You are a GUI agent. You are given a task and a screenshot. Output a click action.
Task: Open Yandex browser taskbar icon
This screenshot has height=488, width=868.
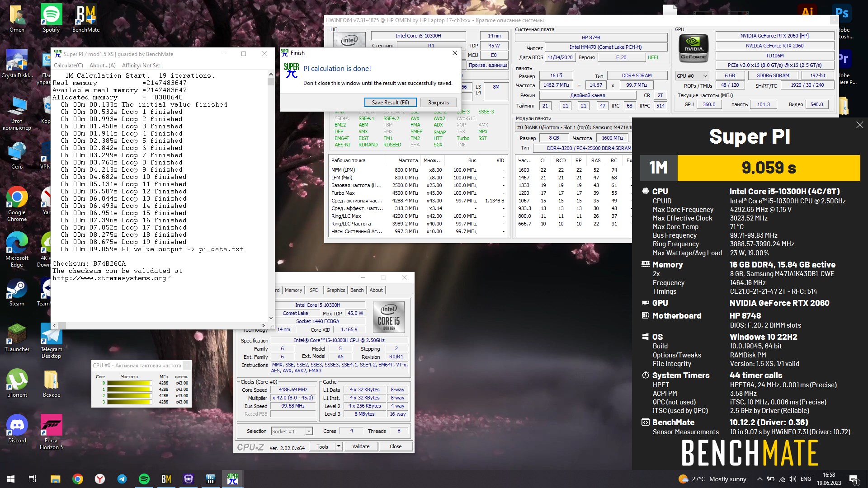coord(99,479)
